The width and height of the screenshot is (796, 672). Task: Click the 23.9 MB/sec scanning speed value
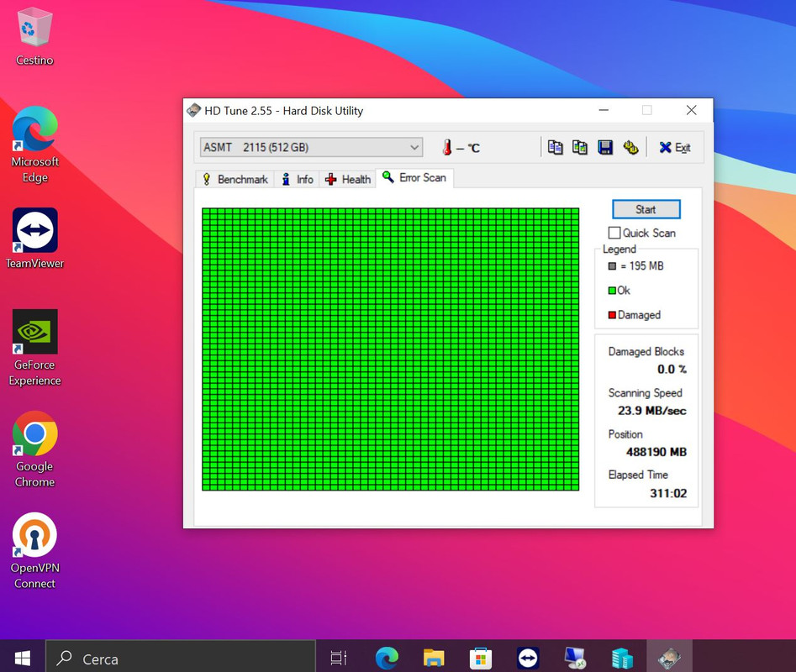651,411
